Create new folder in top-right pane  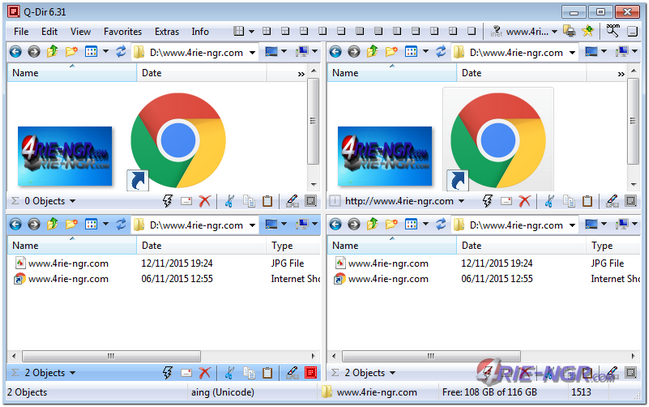click(391, 52)
